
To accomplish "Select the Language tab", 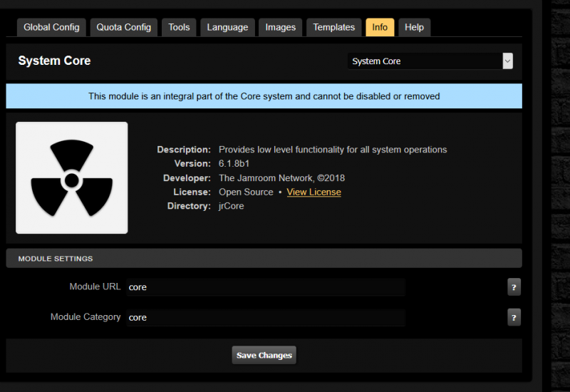I will click(x=227, y=27).
